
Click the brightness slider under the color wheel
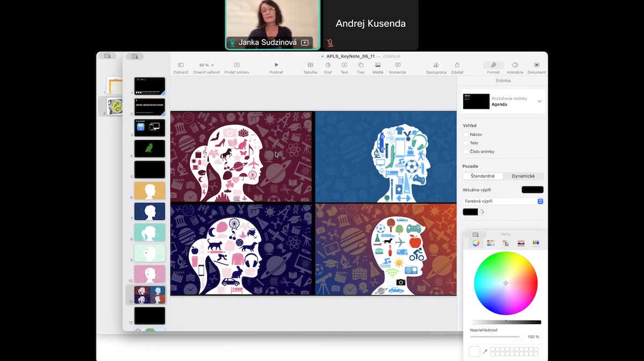[507, 322]
